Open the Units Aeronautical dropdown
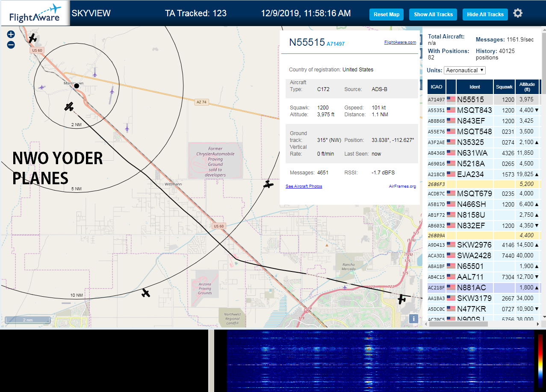This screenshot has width=546, height=392. point(465,70)
